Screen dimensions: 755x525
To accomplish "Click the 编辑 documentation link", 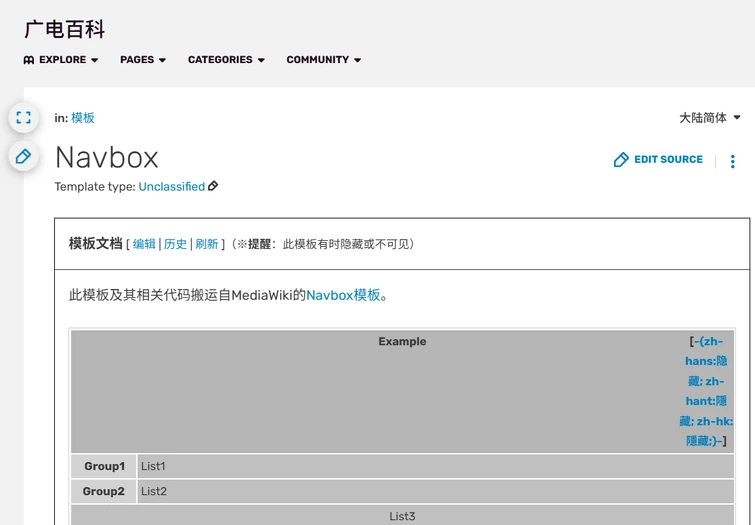I will click(144, 244).
